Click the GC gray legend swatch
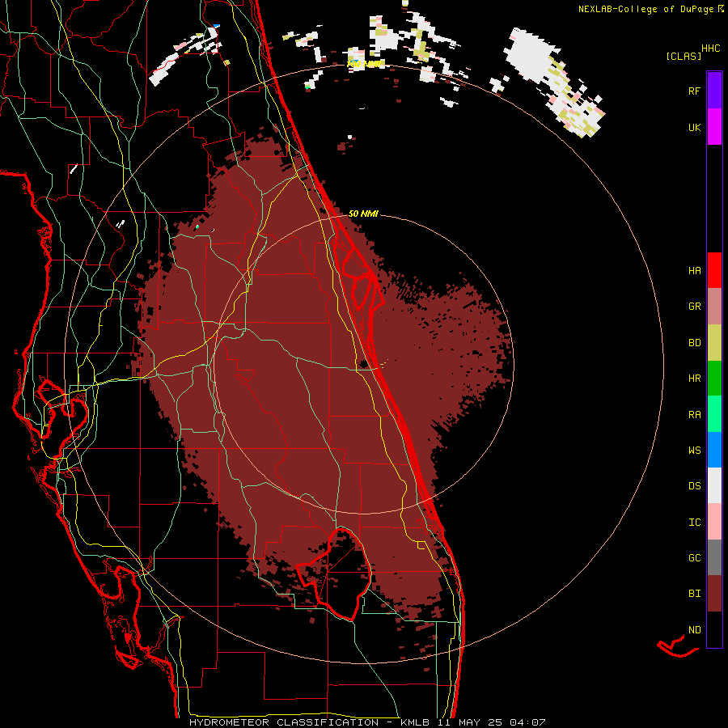 (714, 557)
